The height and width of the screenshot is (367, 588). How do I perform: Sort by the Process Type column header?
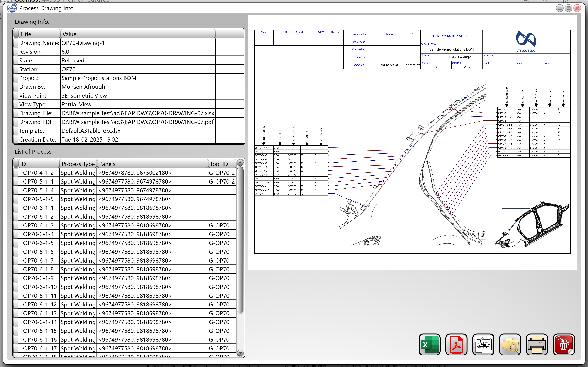tap(78, 164)
